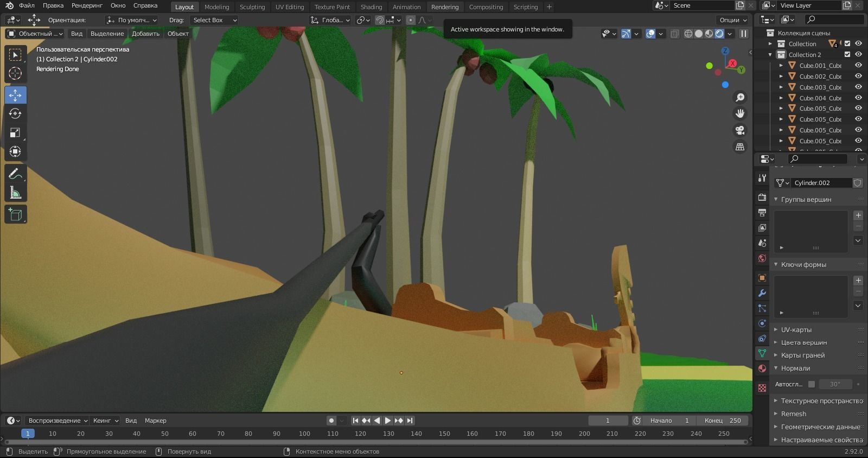This screenshot has height=458, width=868.
Task: Hide Cube.001_Cube with its eye icon
Action: (858, 65)
